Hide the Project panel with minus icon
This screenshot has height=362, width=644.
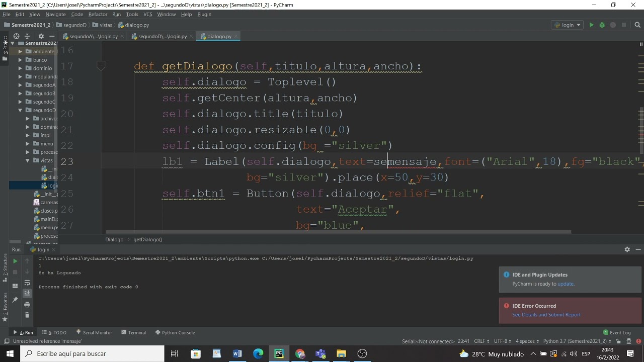(52, 36)
